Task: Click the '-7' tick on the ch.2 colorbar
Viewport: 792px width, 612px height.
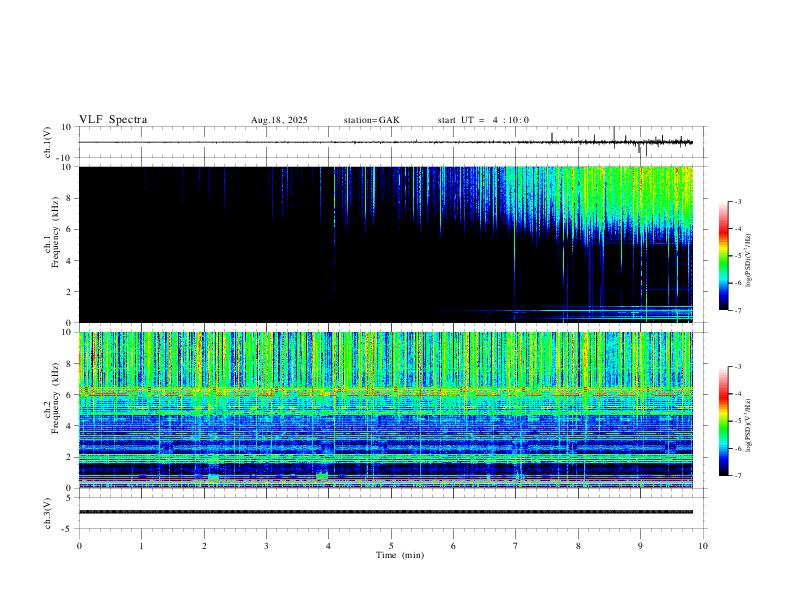Action: (737, 476)
